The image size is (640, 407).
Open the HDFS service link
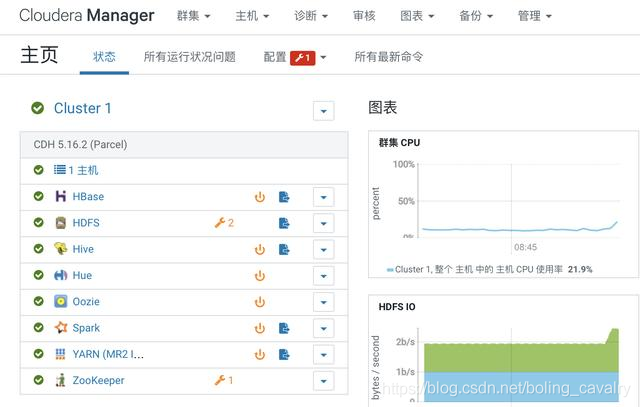86,222
